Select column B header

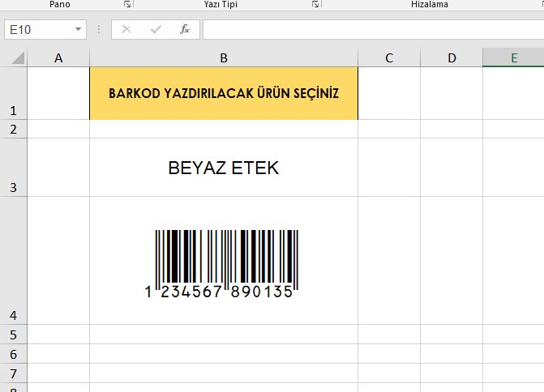[224, 58]
